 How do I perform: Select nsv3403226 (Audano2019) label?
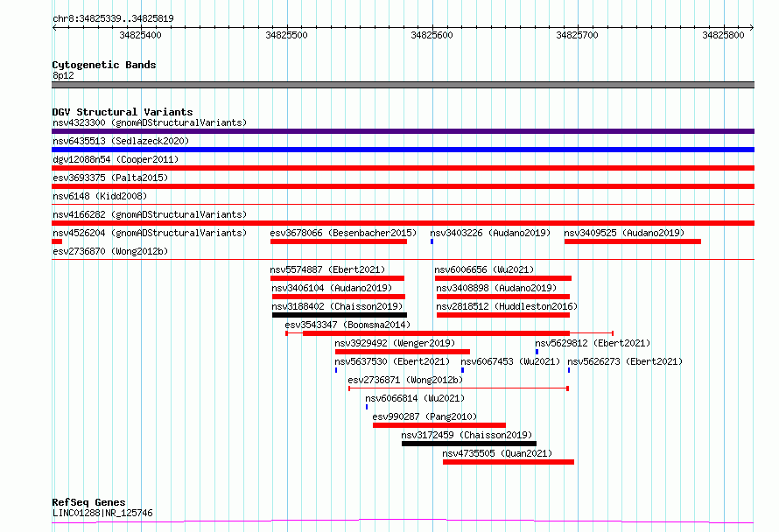pos(490,233)
